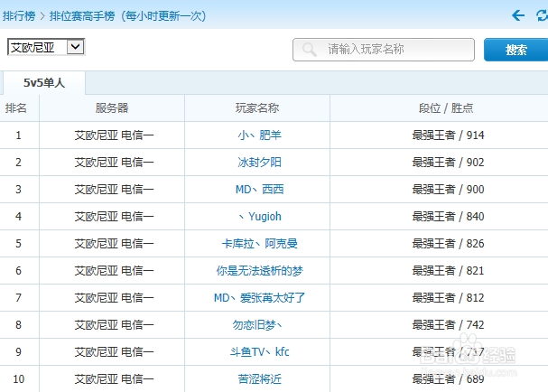This screenshot has height=392, width=548.
Task: Select player MD丶爱张萬太好了 link
Action: point(259,298)
